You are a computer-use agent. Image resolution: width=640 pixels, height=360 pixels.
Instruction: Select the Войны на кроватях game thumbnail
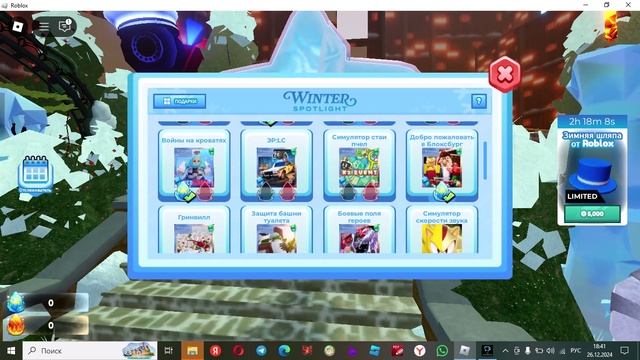click(194, 167)
